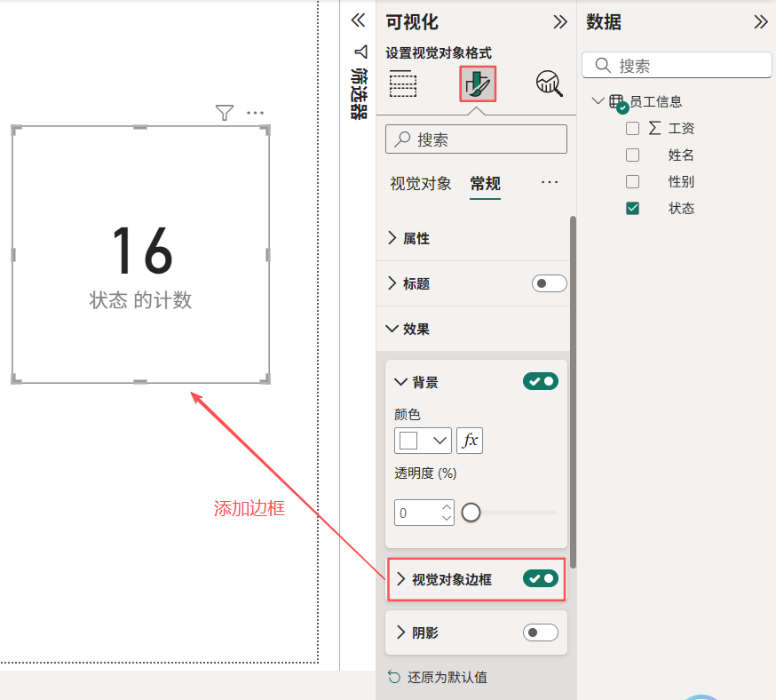The image size is (776, 700).
Task: Select the format visual paintbrush icon
Action: click(478, 84)
